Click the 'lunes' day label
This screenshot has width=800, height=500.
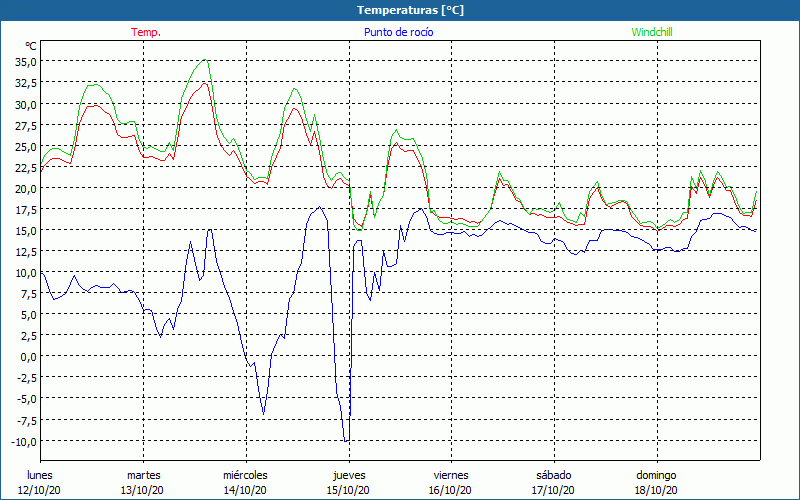click(x=40, y=475)
